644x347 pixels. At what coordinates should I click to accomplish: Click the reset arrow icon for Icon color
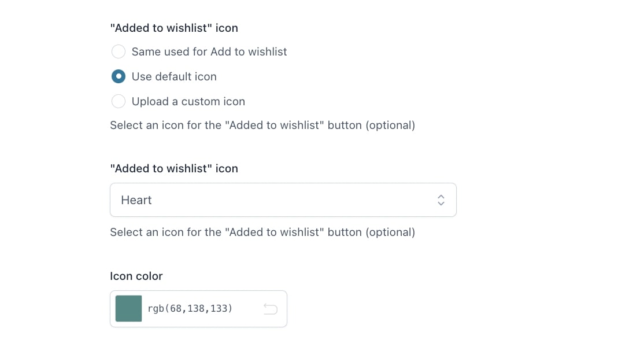point(270,309)
